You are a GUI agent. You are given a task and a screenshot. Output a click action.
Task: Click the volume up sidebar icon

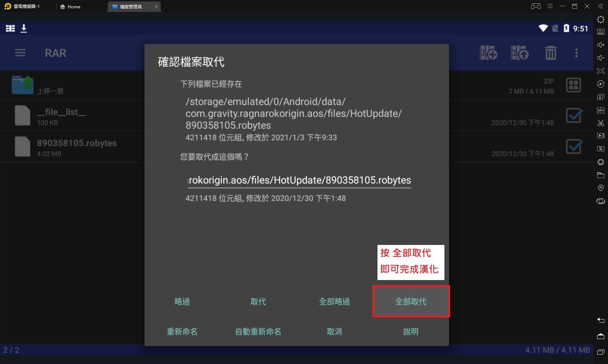point(601,45)
